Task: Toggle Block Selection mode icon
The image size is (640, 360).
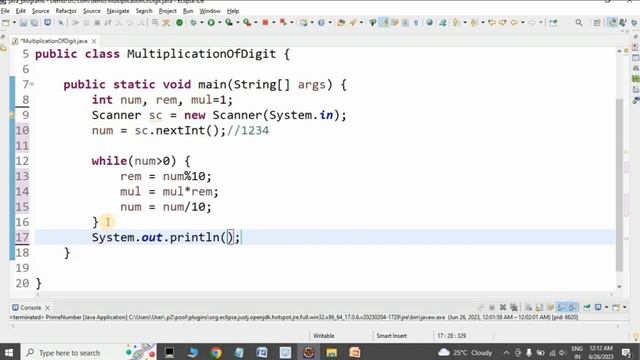Action: pos(405,23)
